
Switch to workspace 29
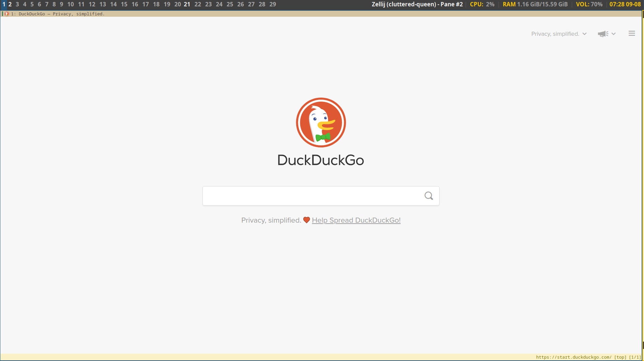pyautogui.click(x=272, y=4)
